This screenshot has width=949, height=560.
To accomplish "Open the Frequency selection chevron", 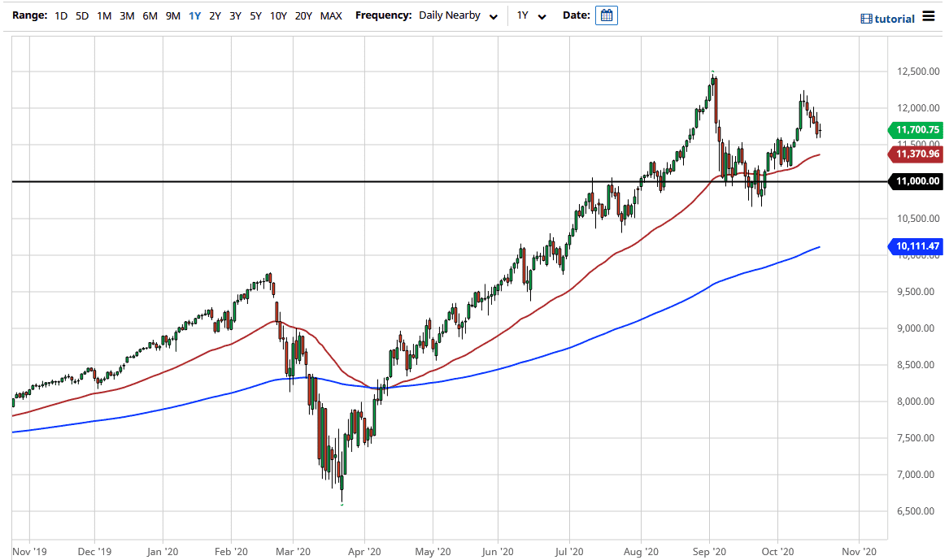I will click(494, 15).
